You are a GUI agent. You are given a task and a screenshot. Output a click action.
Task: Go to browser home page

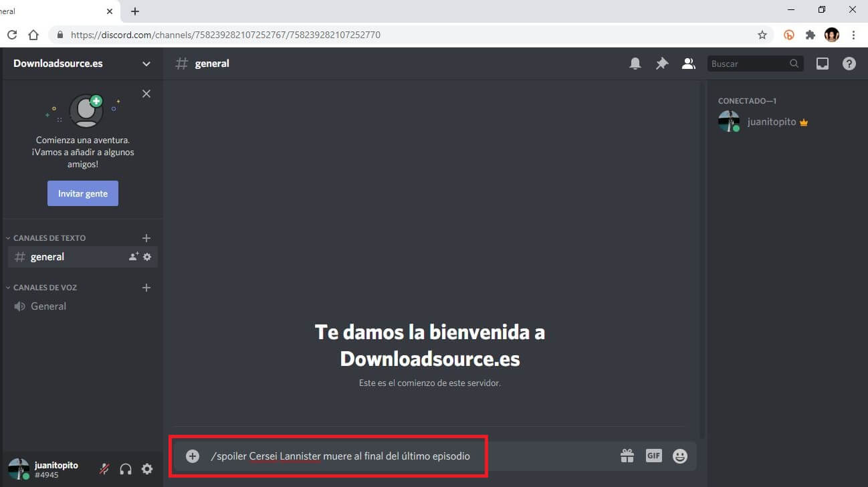(x=33, y=35)
